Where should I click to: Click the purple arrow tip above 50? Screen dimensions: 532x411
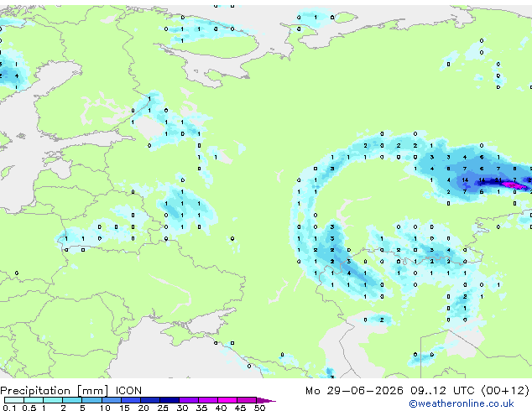coord(266,400)
